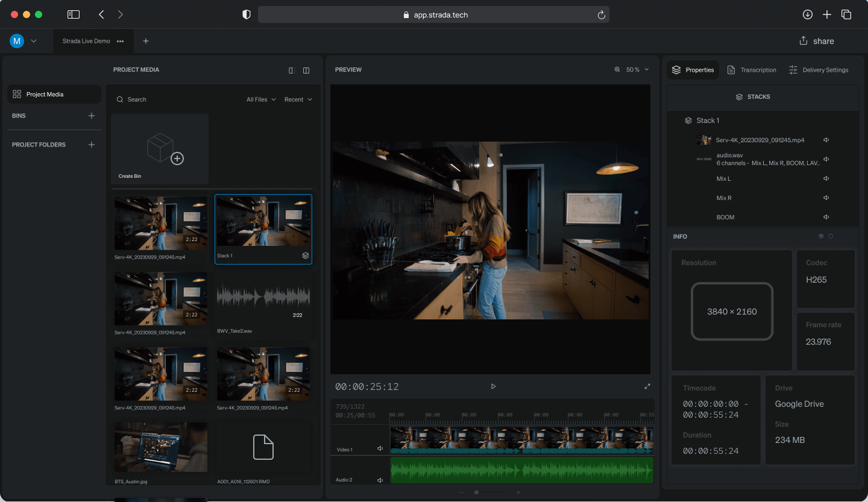The image size is (868, 502).
Task: Switch to the Transcription tab
Action: click(752, 70)
